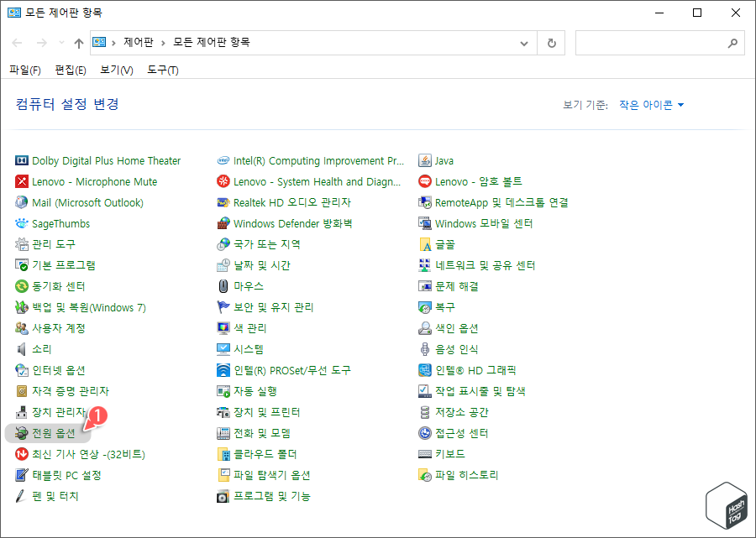This screenshot has width=756, height=538.
Task: Click the 음성 인식 microphone icon
Action: tap(425, 348)
